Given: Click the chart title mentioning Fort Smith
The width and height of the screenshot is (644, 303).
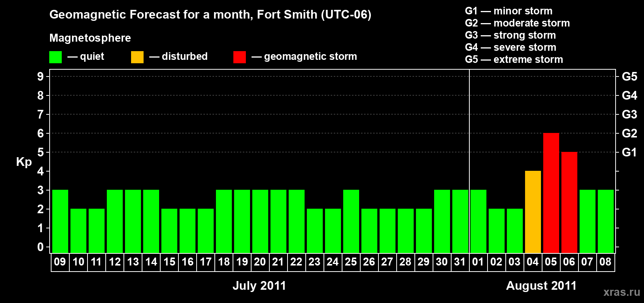Looking at the screenshot, I should click(x=210, y=14).
